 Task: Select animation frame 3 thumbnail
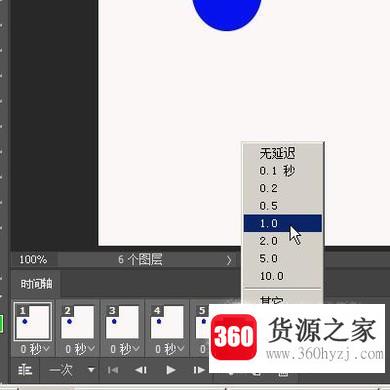click(x=122, y=322)
